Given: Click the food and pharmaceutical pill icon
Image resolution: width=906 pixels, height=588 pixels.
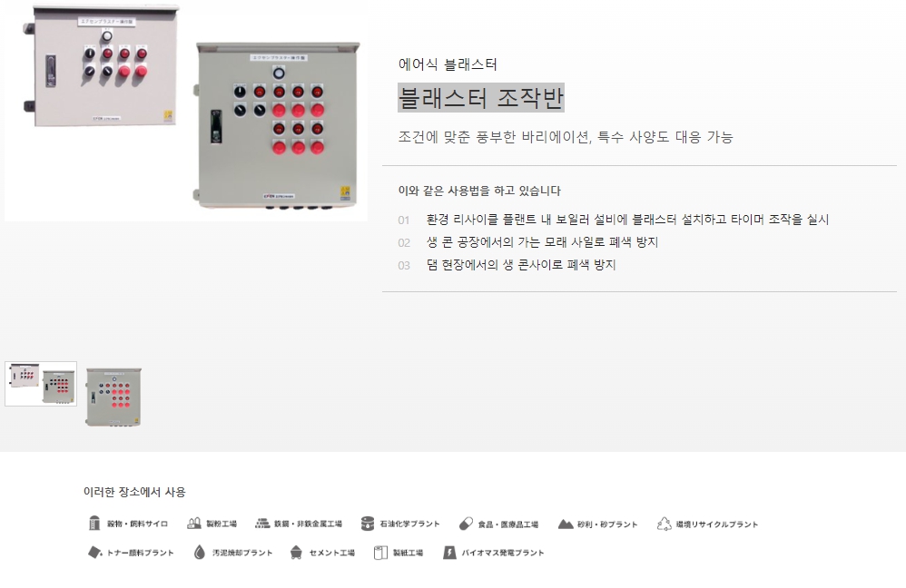Looking at the screenshot, I should tap(466, 524).
